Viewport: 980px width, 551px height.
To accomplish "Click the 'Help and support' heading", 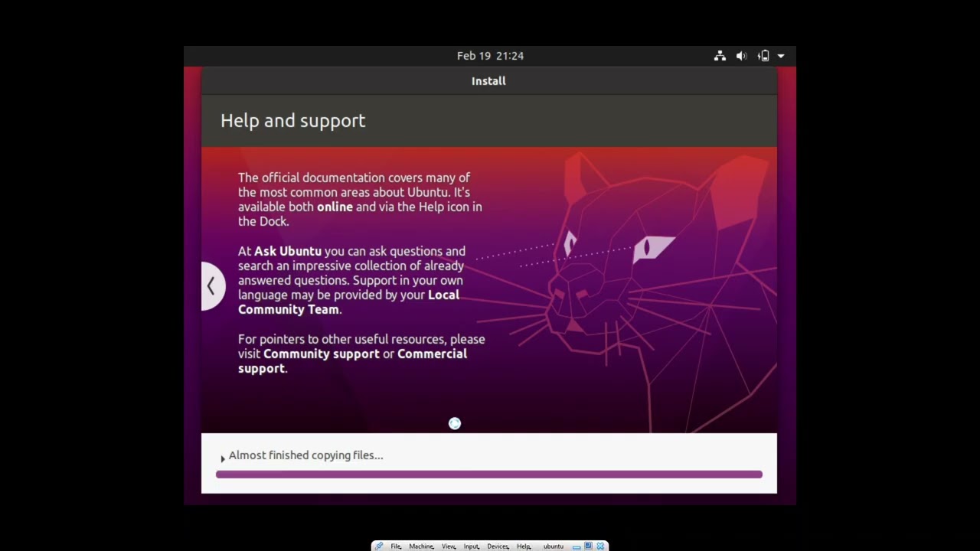I will (x=292, y=121).
